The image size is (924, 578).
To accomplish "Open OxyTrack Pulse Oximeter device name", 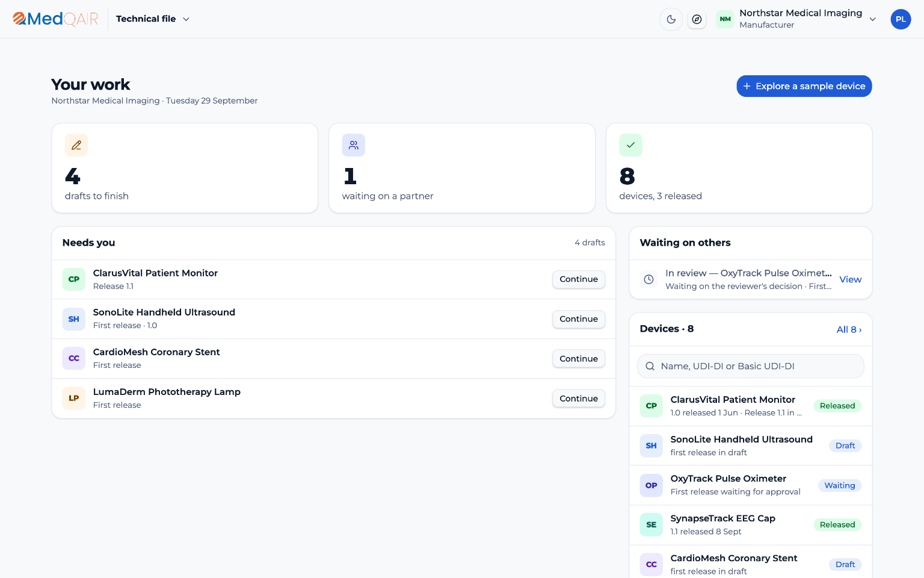I will (x=728, y=479).
